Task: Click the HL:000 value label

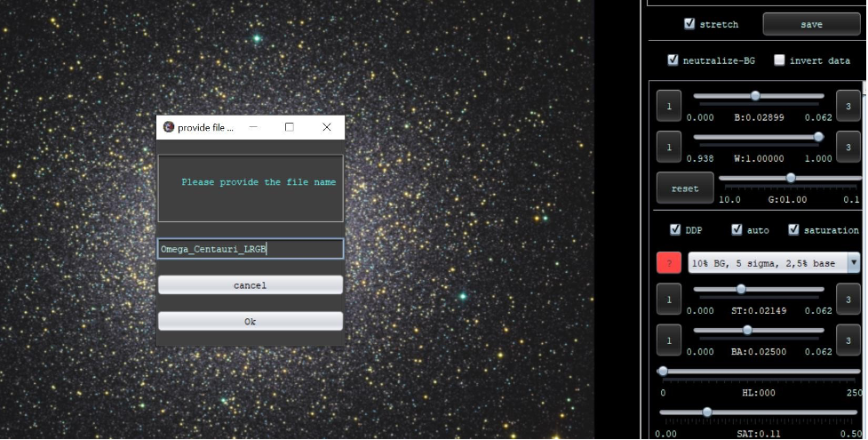Action: click(759, 393)
